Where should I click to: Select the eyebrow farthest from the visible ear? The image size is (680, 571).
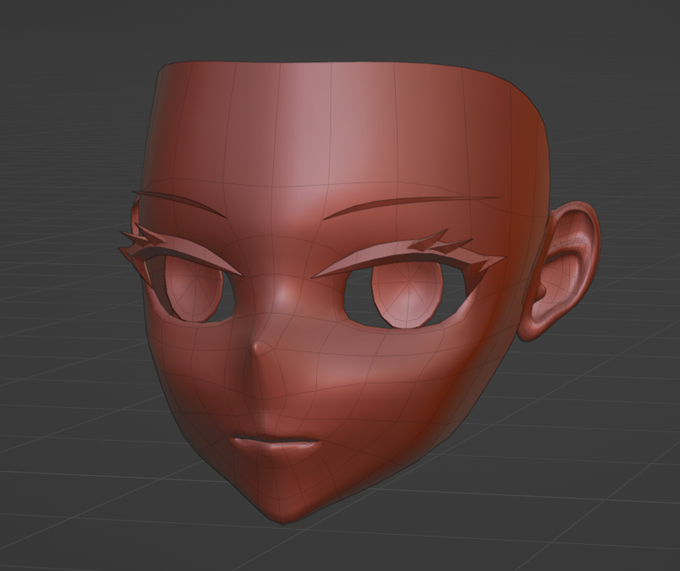[x=179, y=202]
